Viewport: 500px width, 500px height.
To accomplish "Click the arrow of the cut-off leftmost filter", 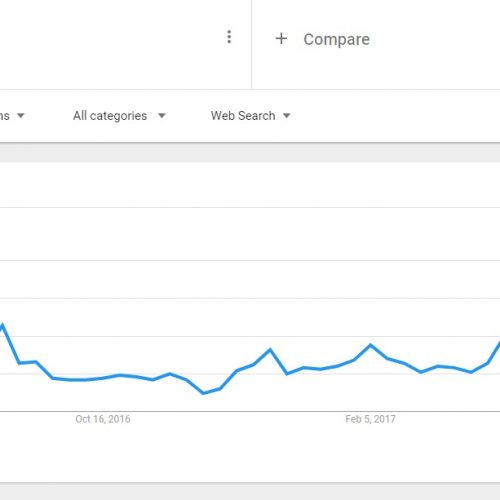I will [21, 116].
